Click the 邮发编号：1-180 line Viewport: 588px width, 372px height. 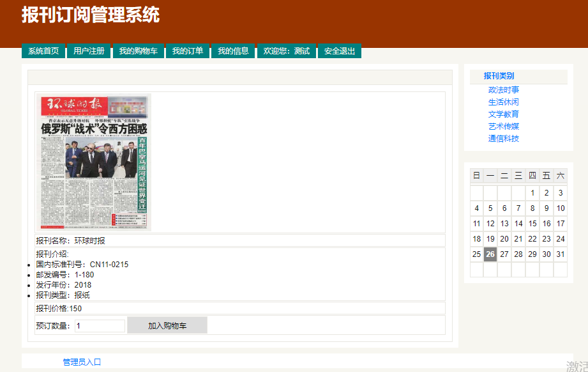pos(65,275)
